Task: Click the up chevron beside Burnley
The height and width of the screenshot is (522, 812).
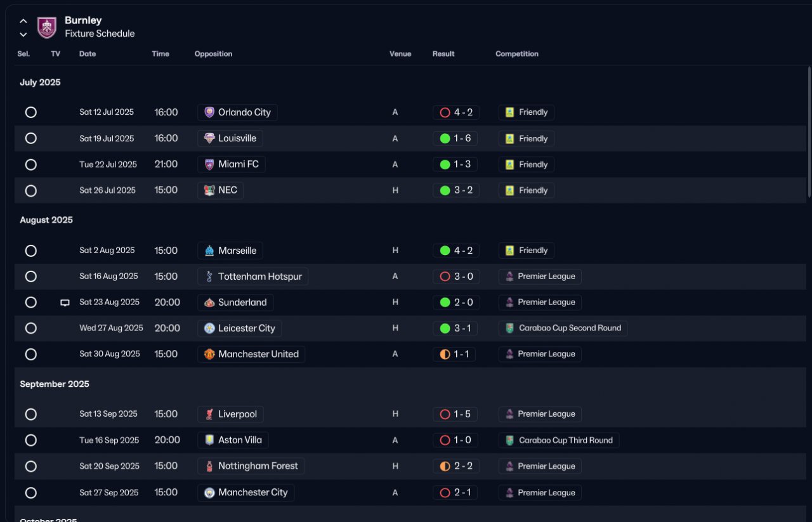Action: [23, 21]
